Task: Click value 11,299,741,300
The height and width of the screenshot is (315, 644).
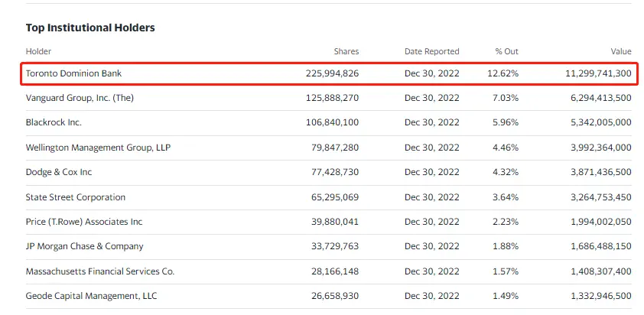Action: pos(598,73)
